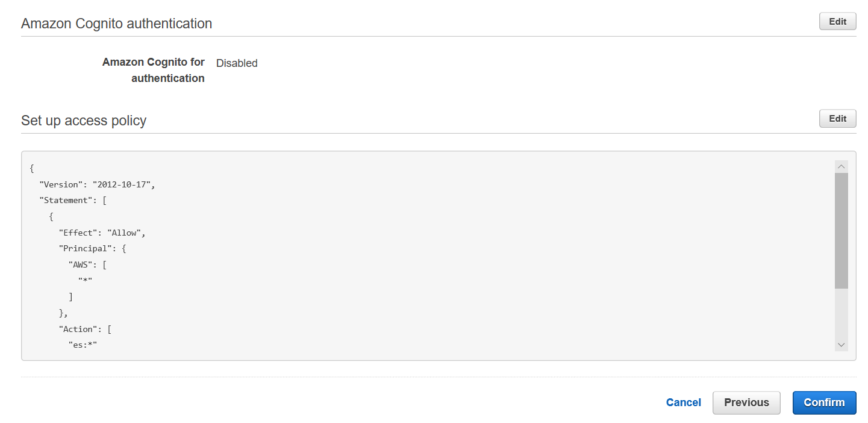Viewport: 868px width, 423px height.
Task: Click the policy scrollbar down arrow
Action: tap(841, 345)
